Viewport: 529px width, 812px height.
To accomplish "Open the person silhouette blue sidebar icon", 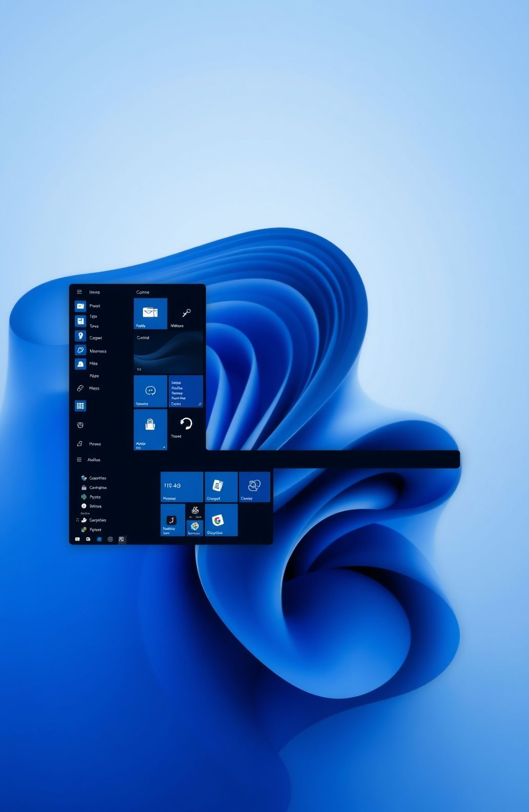I will click(x=80, y=364).
